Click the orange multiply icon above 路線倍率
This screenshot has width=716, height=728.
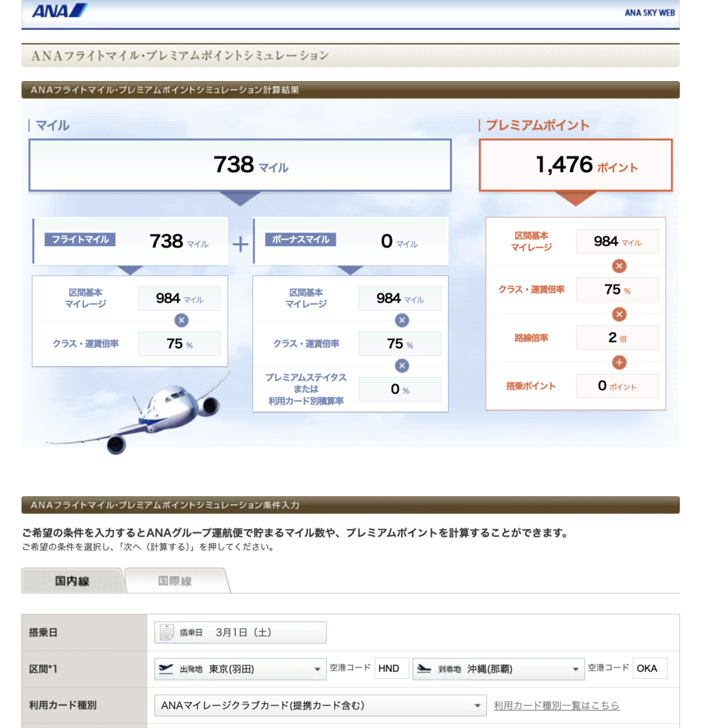tap(619, 314)
